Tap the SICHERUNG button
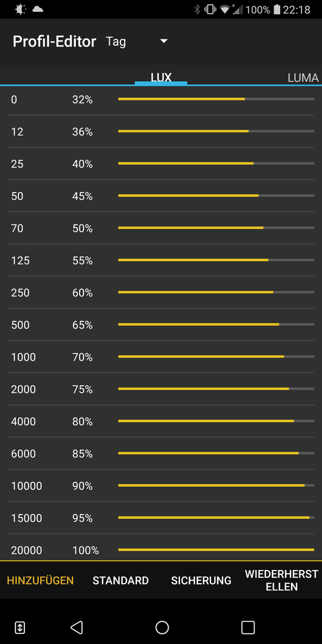This screenshot has height=644, width=322. (202, 580)
